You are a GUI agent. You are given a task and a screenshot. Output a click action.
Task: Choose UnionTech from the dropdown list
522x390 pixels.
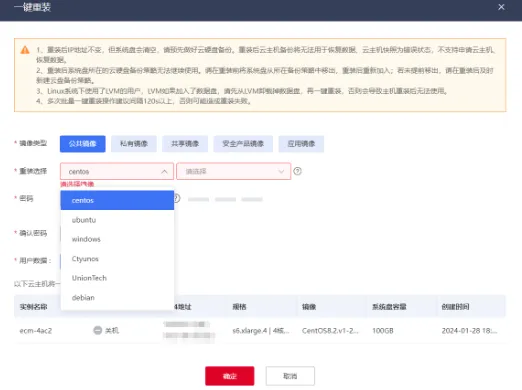(117, 278)
